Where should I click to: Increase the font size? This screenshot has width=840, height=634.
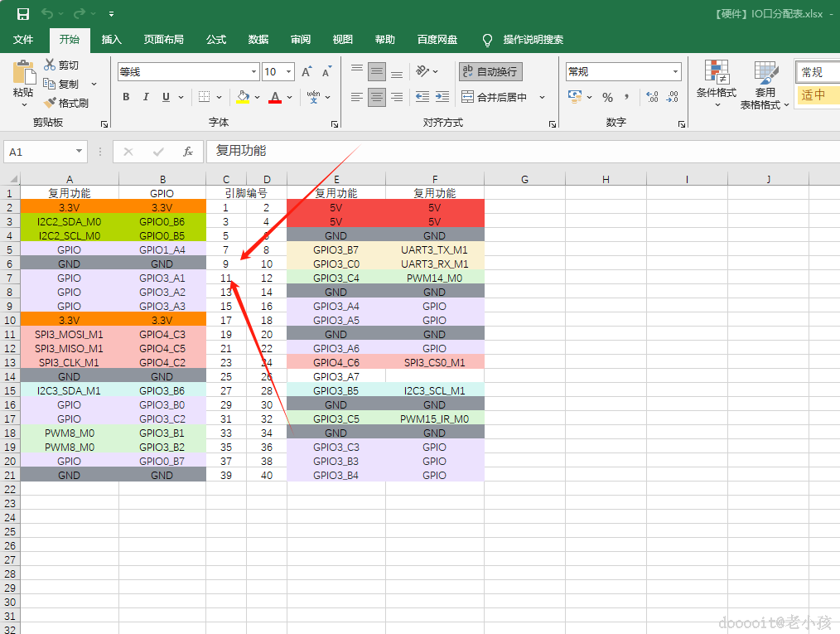coord(307,72)
